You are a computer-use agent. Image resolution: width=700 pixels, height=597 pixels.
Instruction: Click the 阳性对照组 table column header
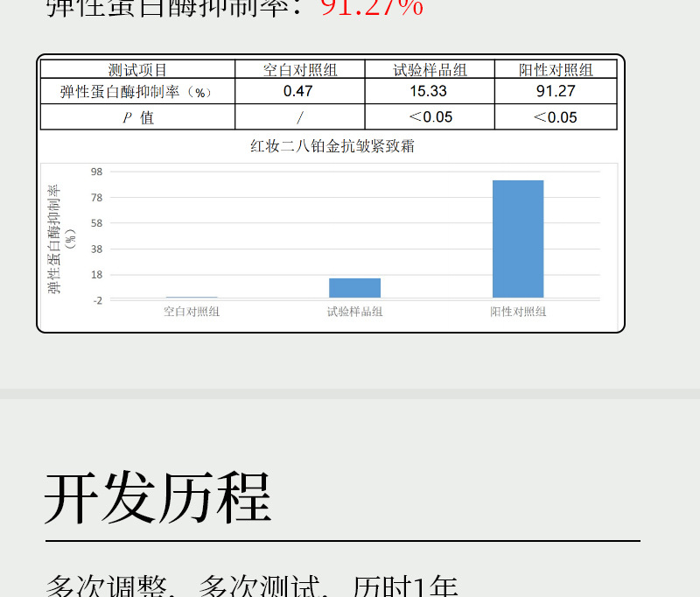click(556, 70)
